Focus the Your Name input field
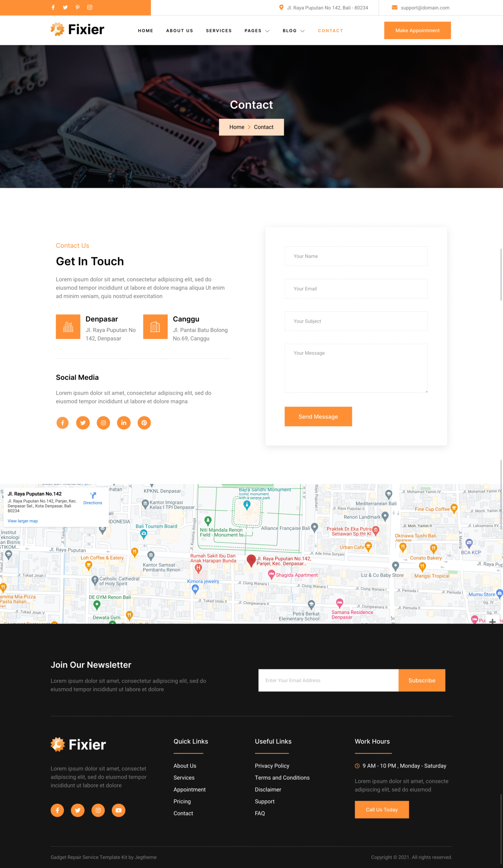503x868 pixels. pos(356,256)
